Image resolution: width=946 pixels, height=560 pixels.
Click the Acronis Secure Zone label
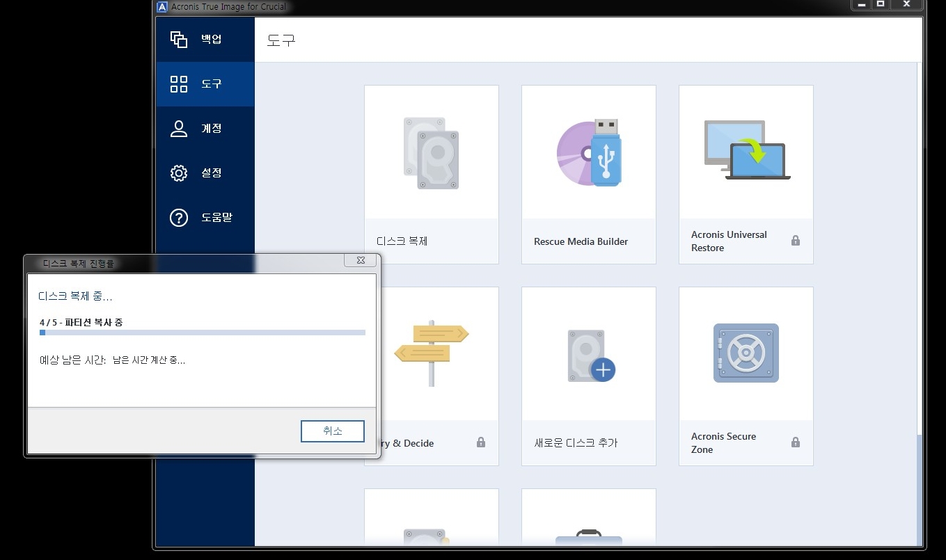[723, 442]
